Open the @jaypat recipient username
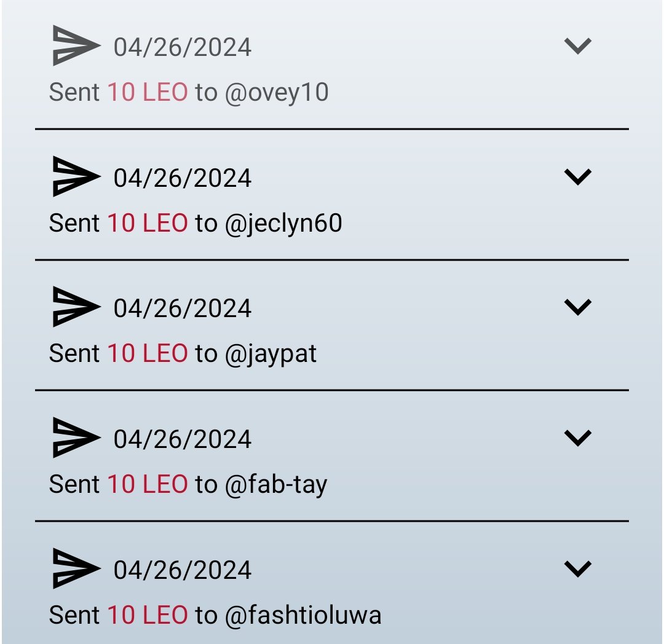The image size is (664, 644). click(x=271, y=354)
